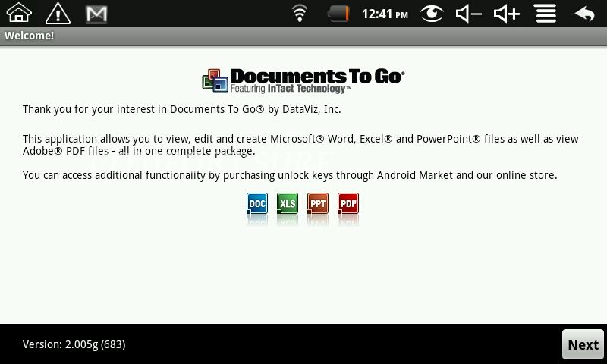607x364 pixels.
Task: Choose the red PDF file icon
Action: coord(348,203)
